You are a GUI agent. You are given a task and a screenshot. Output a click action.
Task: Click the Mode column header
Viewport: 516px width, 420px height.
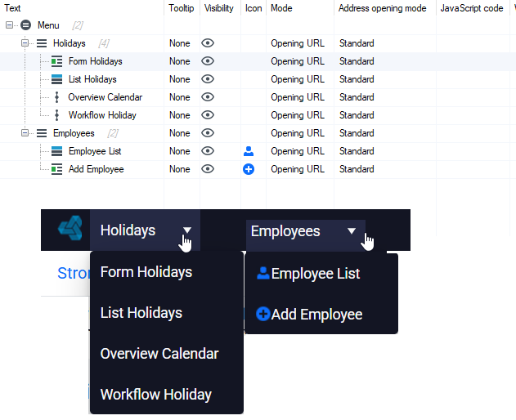click(281, 8)
